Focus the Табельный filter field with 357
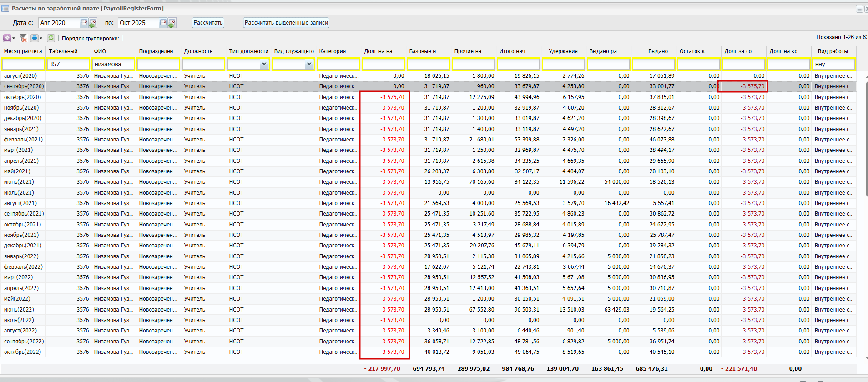 coord(68,64)
